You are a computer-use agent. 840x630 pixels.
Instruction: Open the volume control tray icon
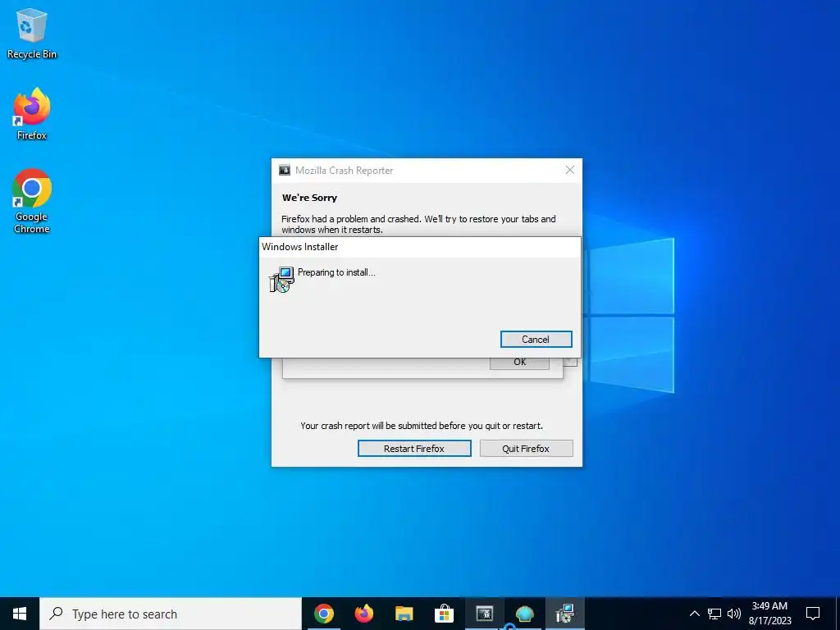pyautogui.click(x=734, y=614)
